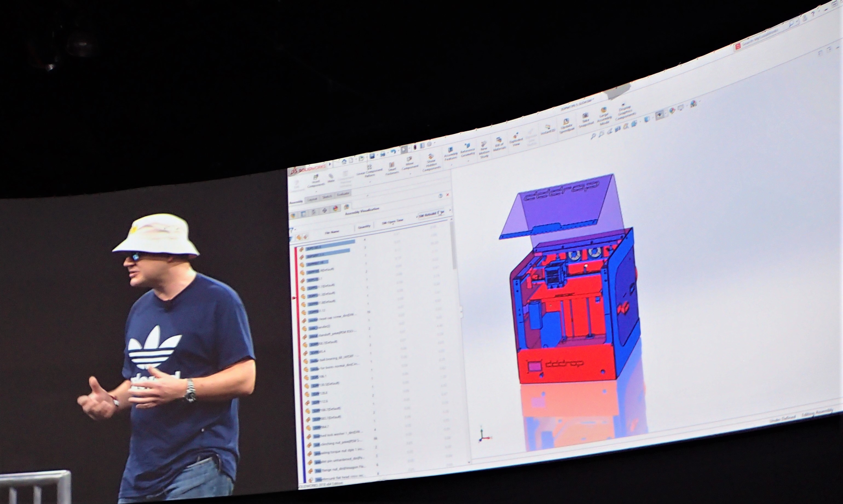The width and height of the screenshot is (843, 504).
Task: Click the Insert Components toolbar icon
Action: pos(316,178)
